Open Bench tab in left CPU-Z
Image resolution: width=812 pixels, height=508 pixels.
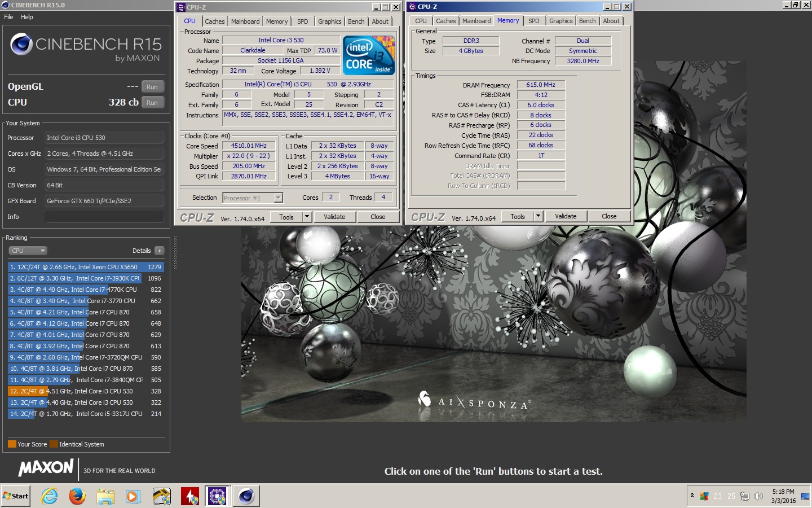click(356, 21)
